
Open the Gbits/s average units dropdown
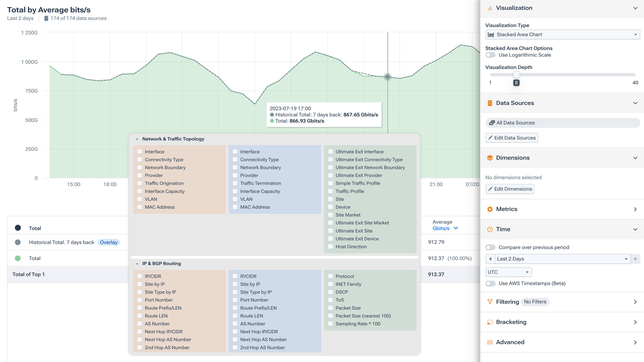[x=445, y=228]
